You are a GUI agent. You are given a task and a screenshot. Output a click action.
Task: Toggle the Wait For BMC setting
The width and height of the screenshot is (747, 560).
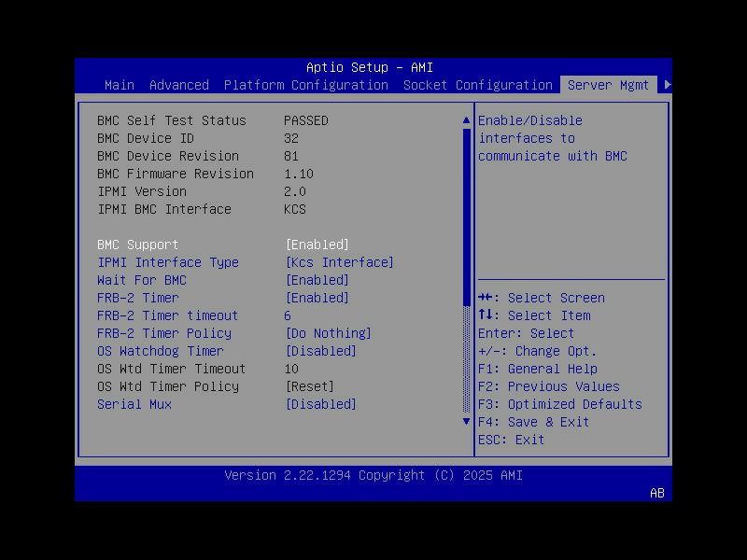[x=317, y=280]
